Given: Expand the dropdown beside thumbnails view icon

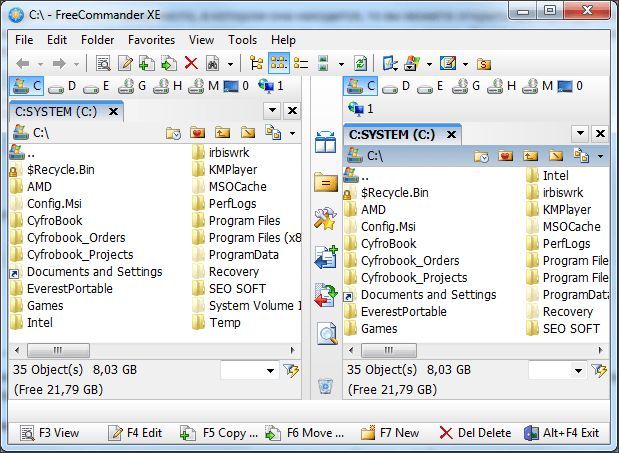Looking at the screenshot, I should point(341,64).
